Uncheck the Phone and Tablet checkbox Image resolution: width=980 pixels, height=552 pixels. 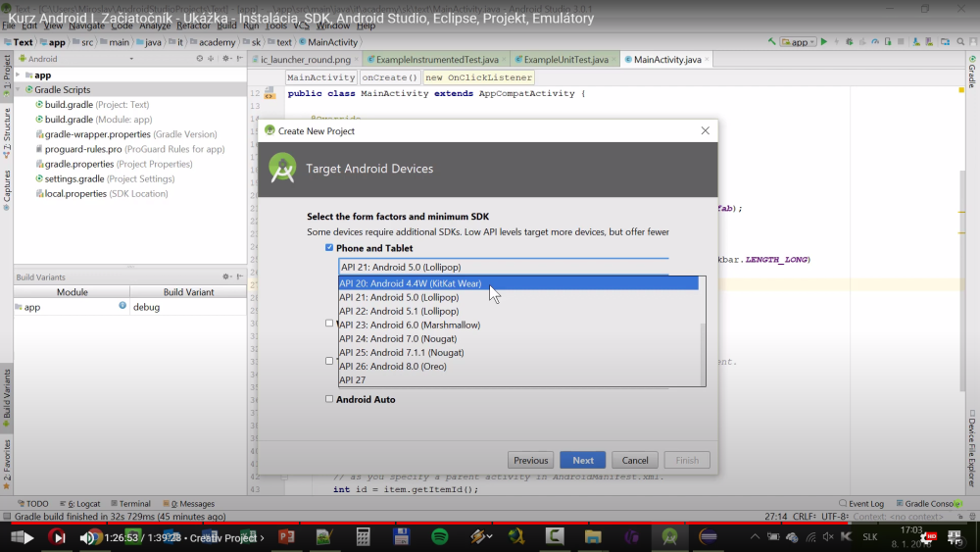pyautogui.click(x=329, y=248)
